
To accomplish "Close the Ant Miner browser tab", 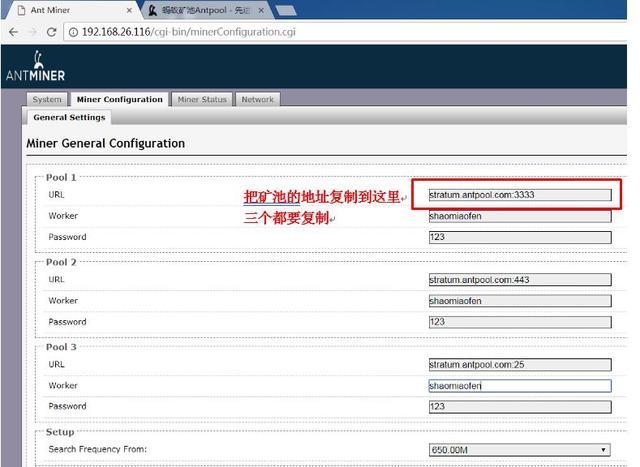I will 130,10.
